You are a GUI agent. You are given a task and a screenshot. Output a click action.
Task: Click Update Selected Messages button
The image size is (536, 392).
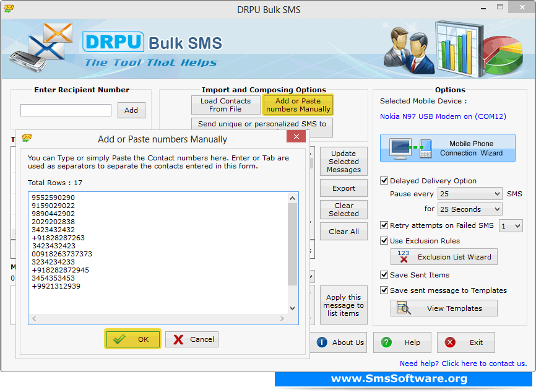tap(344, 162)
